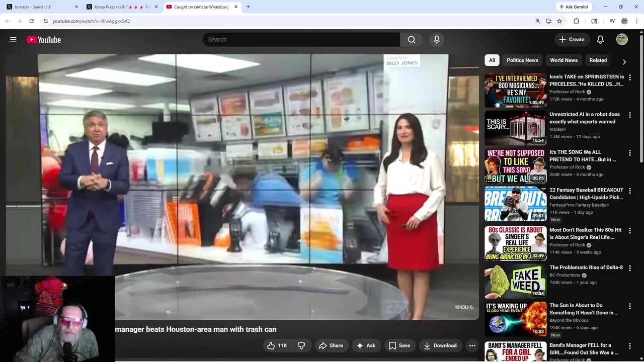
Task: Open the FantasyPros Fantasy Baseball channel link
Action: pos(579,205)
